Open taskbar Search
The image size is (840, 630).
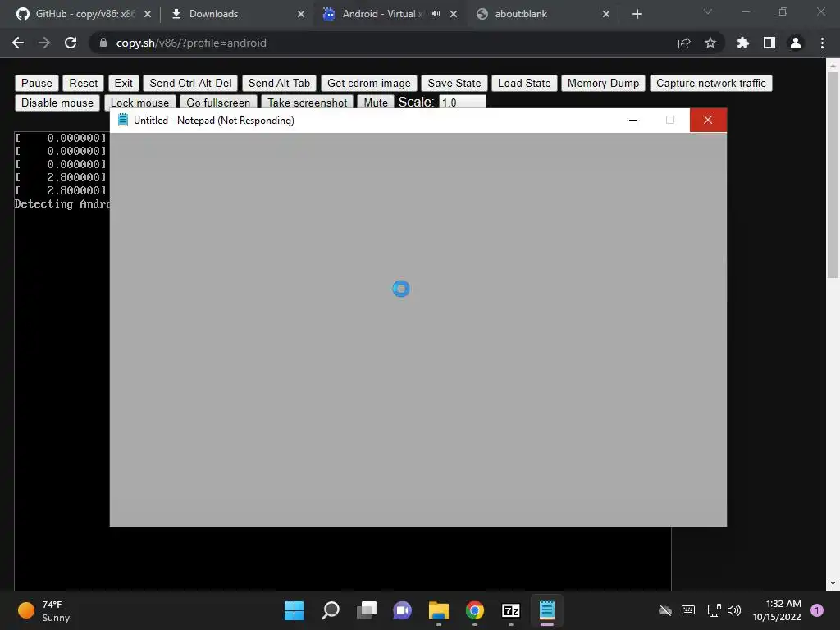click(330, 610)
